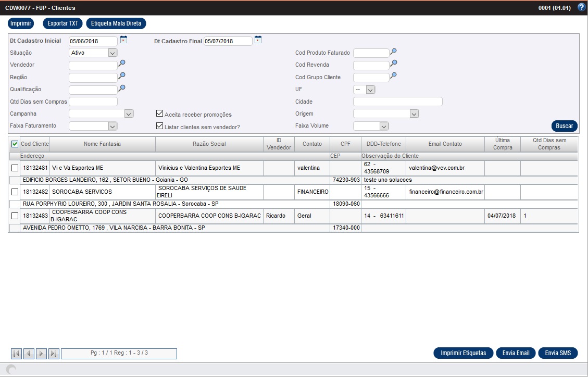Click the Vendedor search magnifier icon
588x377 pixels.
pyautogui.click(x=122, y=64)
